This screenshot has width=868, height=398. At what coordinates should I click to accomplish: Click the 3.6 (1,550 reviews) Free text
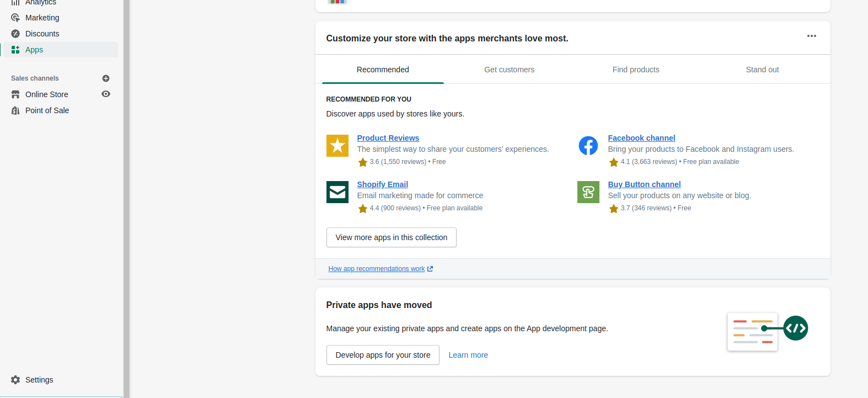coord(408,162)
